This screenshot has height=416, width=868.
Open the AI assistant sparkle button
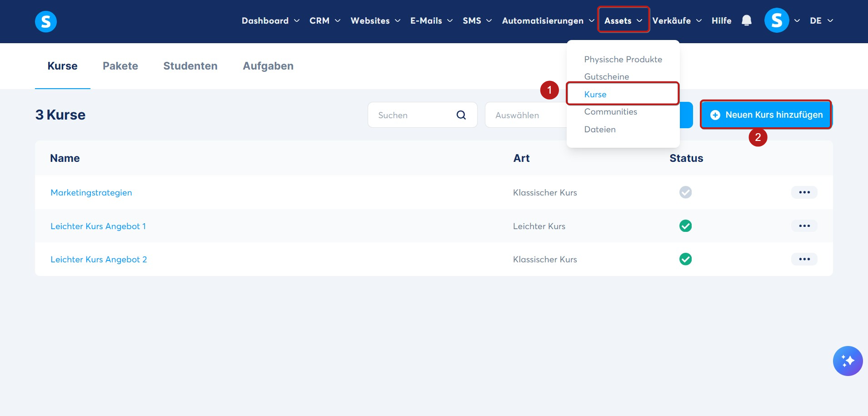[848, 361]
